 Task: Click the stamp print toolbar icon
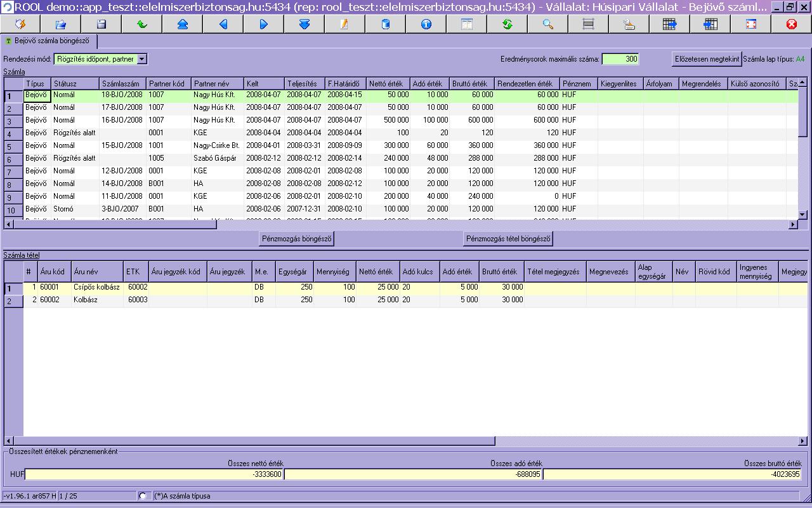click(629, 24)
